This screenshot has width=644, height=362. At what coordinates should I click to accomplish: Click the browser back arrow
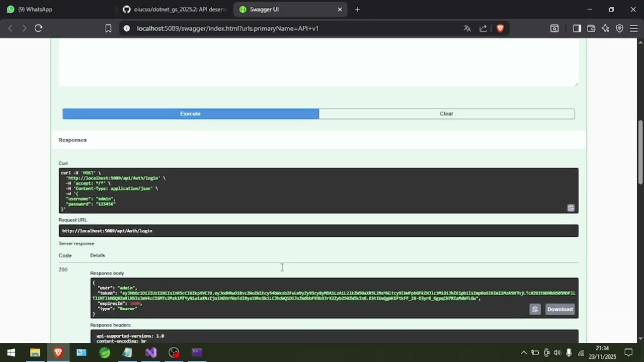click(10, 29)
